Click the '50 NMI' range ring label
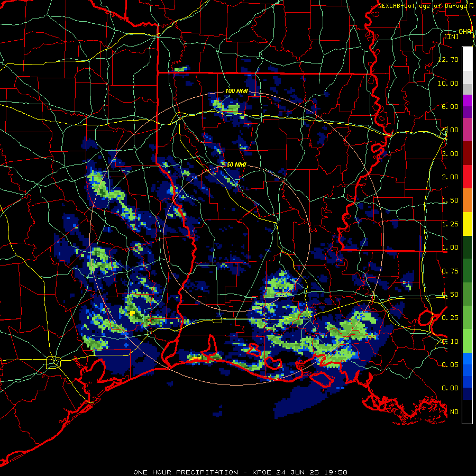 [x=237, y=164]
